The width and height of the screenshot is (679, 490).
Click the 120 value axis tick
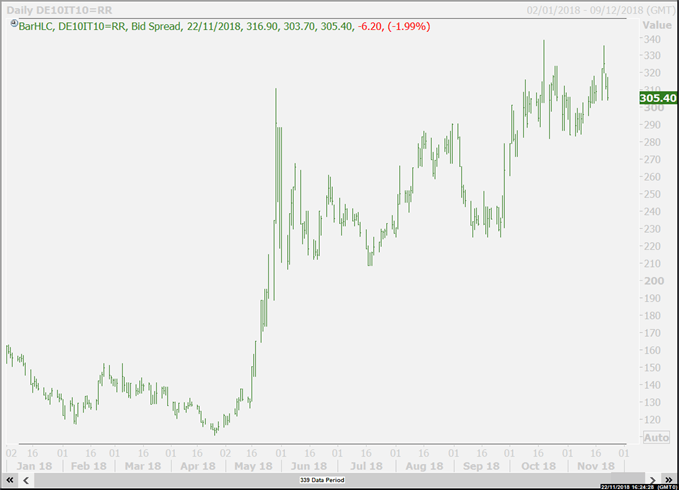pos(653,419)
